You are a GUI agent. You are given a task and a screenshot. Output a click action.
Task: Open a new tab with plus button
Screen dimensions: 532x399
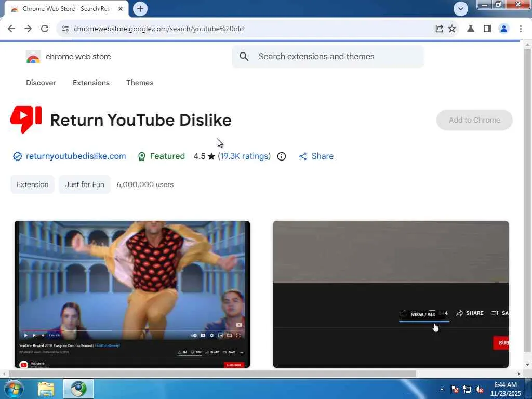140,9
